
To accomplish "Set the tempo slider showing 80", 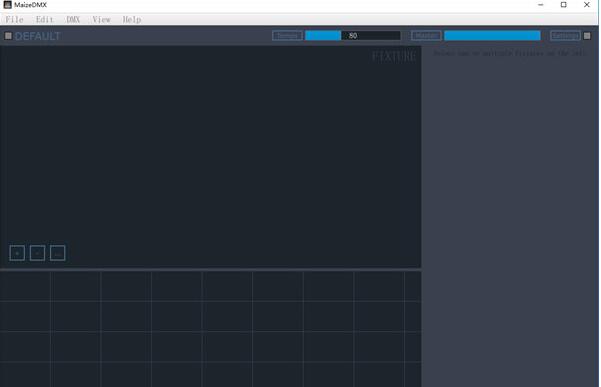I will (x=353, y=36).
